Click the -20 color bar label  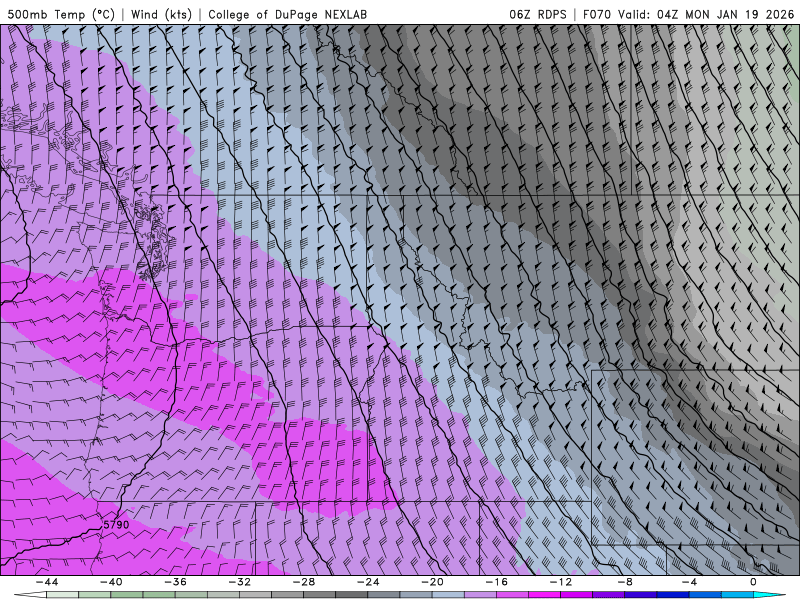pyautogui.click(x=433, y=582)
